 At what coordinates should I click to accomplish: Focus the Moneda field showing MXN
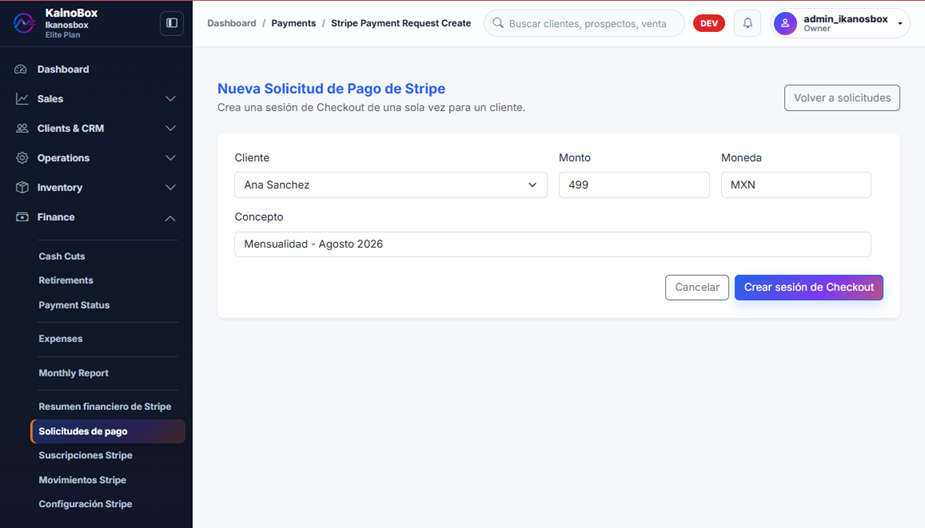coord(796,185)
